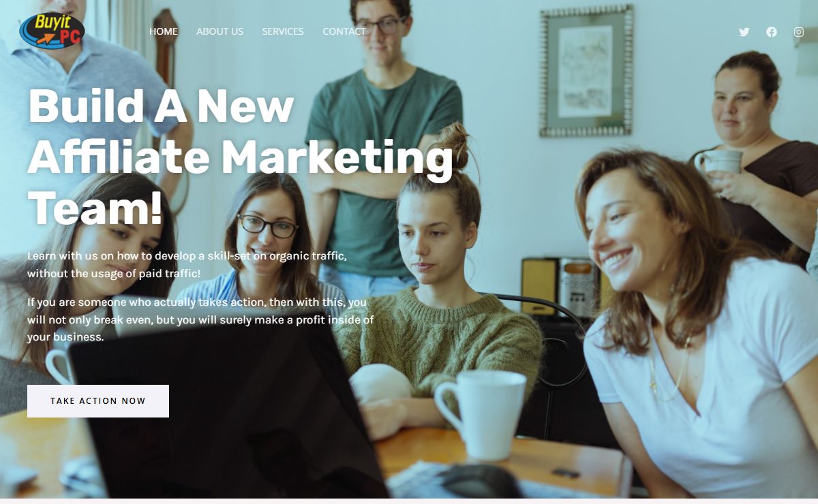Click the 'If you are someone' paragraph

200,319
